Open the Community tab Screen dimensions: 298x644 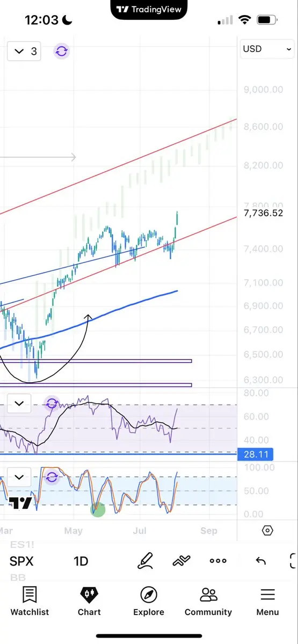coord(208,601)
